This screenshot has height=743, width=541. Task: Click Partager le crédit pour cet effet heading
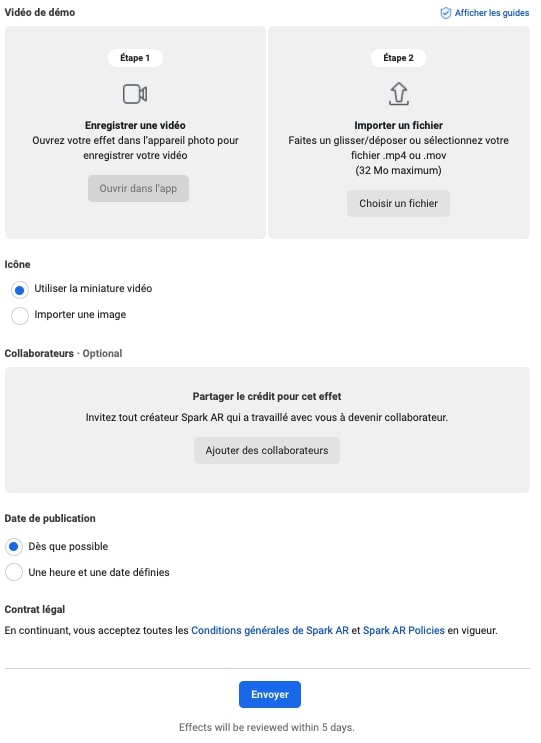(267, 396)
